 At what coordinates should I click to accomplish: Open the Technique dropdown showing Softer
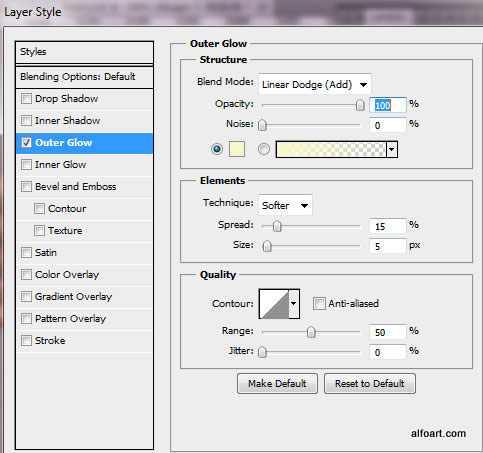click(285, 205)
